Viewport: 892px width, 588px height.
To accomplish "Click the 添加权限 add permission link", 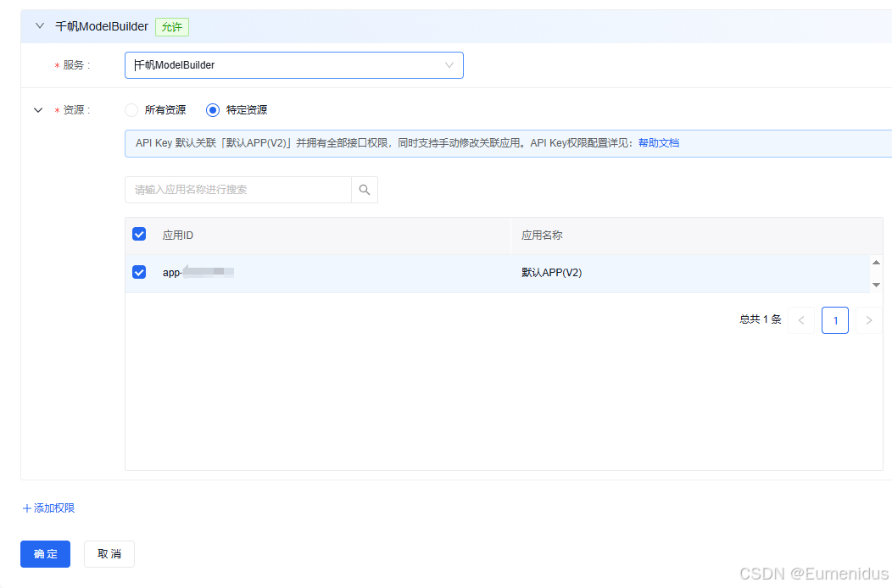I will pos(48,508).
